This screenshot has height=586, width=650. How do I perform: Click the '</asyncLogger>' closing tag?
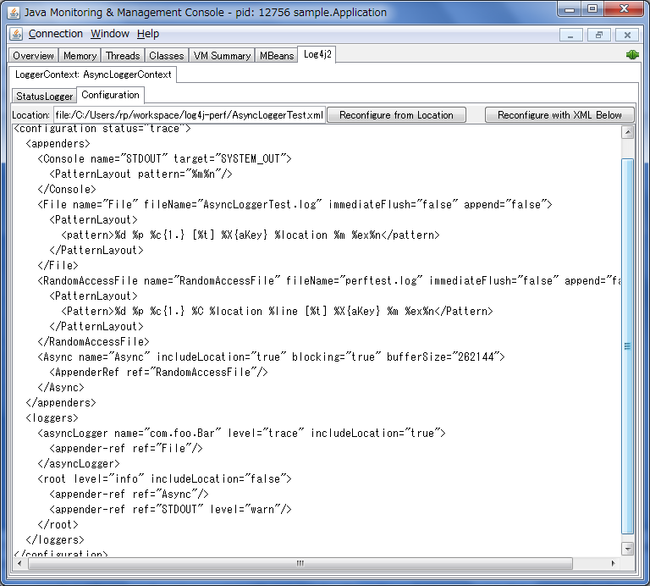[x=78, y=464]
